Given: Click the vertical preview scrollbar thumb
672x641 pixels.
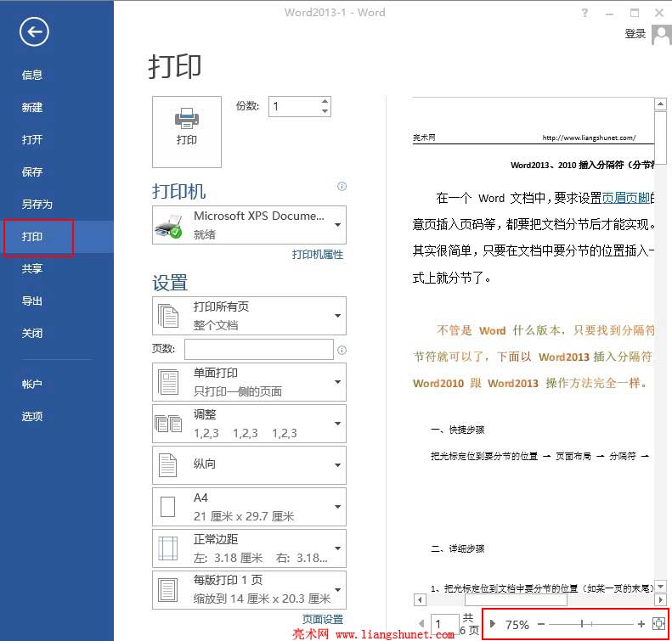Looking at the screenshot, I should coord(660,138).
